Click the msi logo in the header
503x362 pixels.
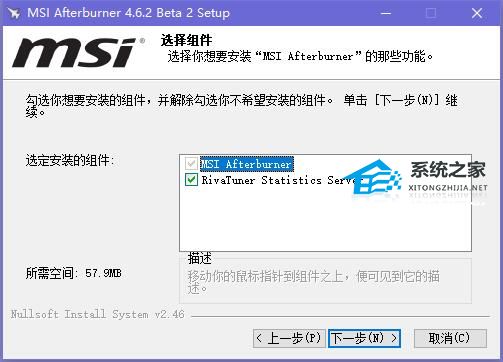click(77, 53)
